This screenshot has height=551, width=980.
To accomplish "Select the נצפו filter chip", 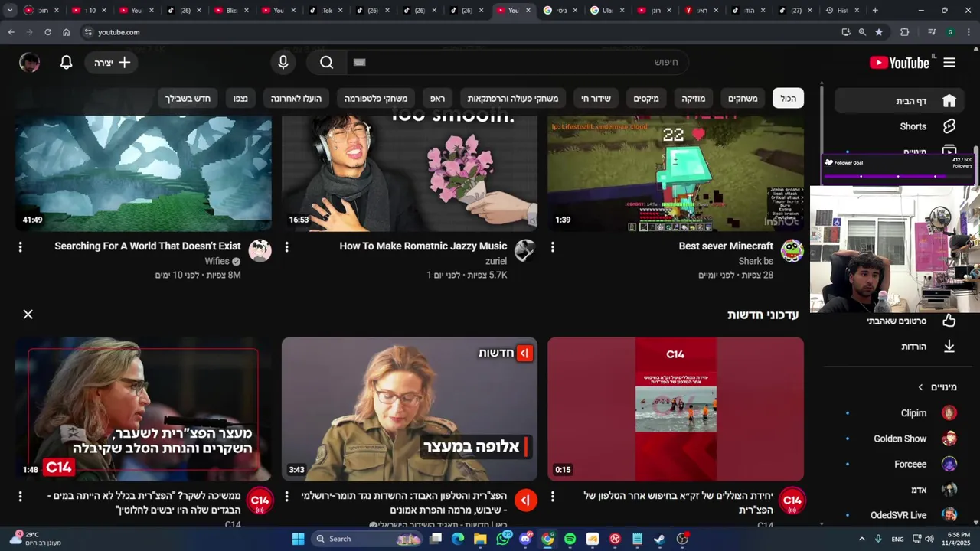I will tap(240, 99).
